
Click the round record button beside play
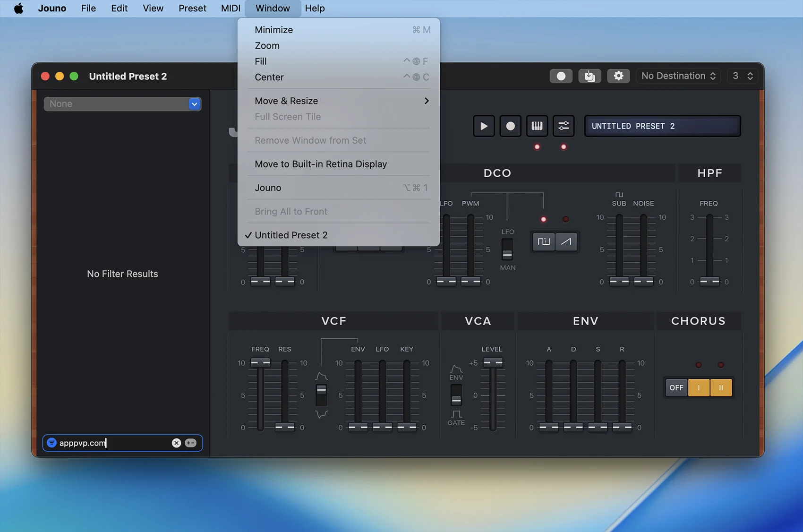click(x=510, y=126)
